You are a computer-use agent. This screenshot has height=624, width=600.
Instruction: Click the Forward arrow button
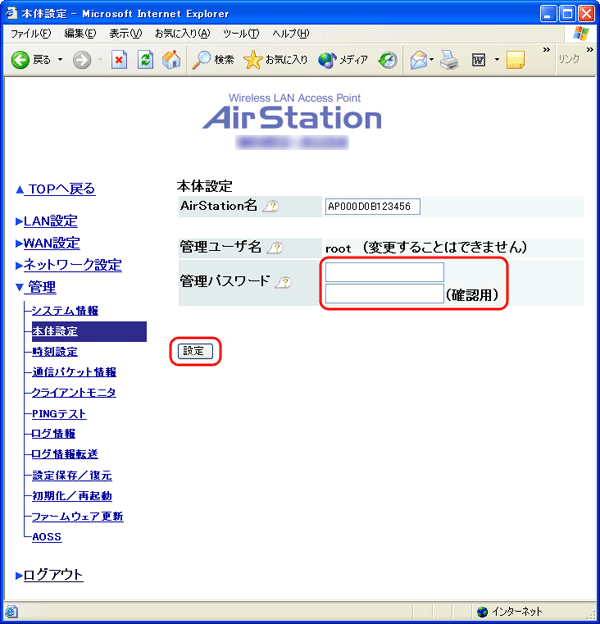coord(82,60)
